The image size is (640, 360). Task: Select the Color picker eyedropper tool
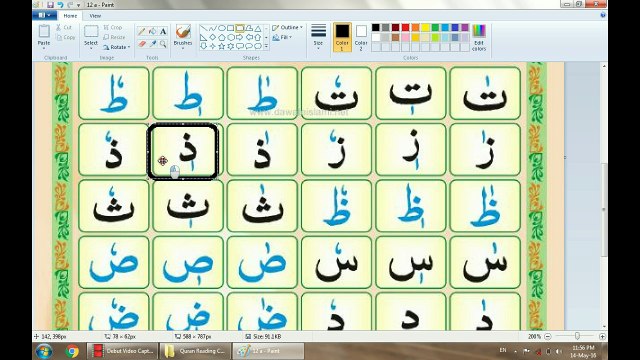152,44
